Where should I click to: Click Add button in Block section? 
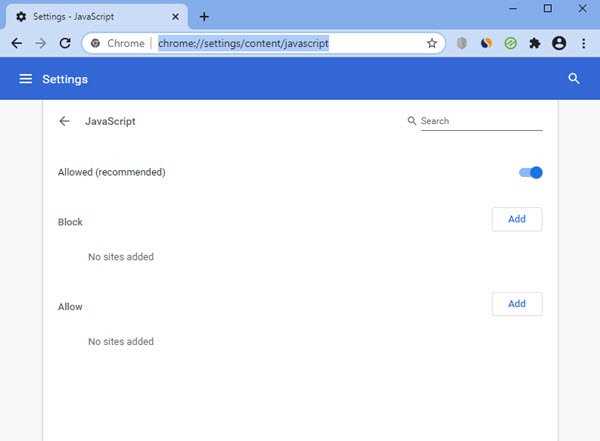click(x=517, y=219)
